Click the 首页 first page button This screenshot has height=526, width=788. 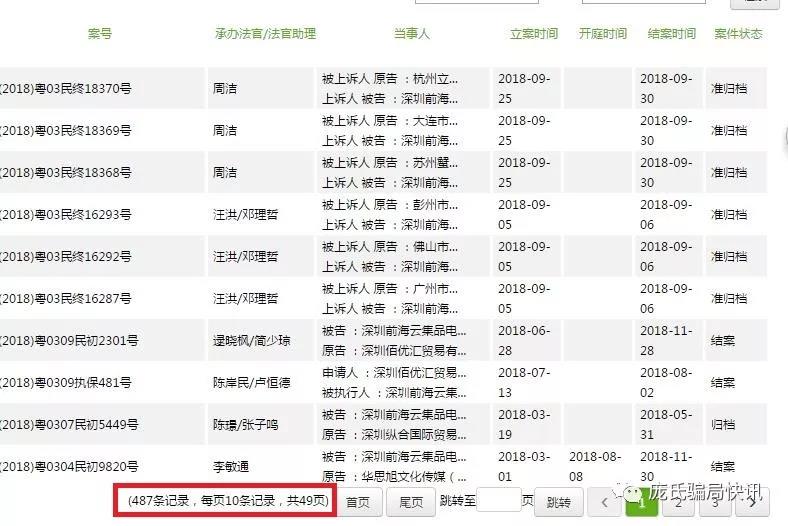[358, 502]
